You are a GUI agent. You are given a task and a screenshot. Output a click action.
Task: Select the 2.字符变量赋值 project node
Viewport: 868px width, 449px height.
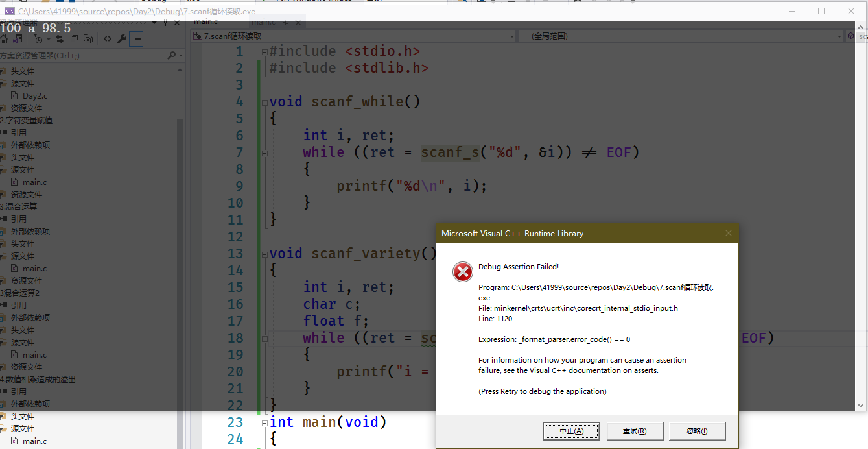pyautogui.click(x=26, y=121)
